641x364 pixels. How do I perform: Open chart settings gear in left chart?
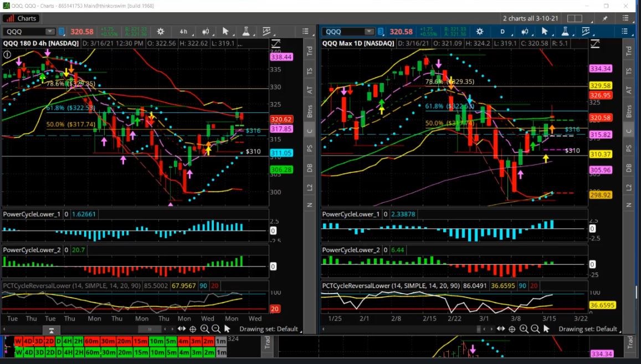(161, 32)
